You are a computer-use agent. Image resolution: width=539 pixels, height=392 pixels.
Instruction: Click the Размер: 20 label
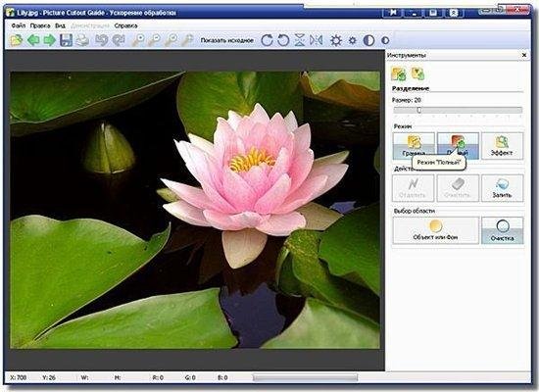pyautogui.click(x=407, y=100)
